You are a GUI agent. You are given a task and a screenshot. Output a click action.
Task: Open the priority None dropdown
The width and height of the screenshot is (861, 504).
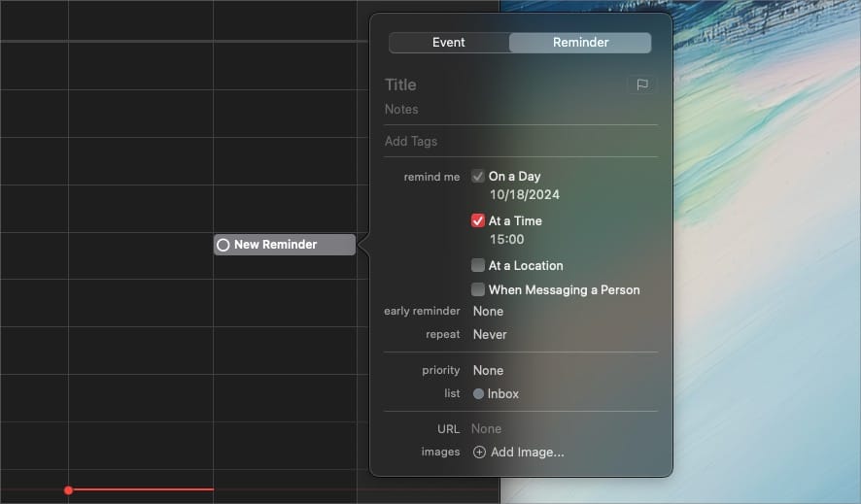point(488,371)
